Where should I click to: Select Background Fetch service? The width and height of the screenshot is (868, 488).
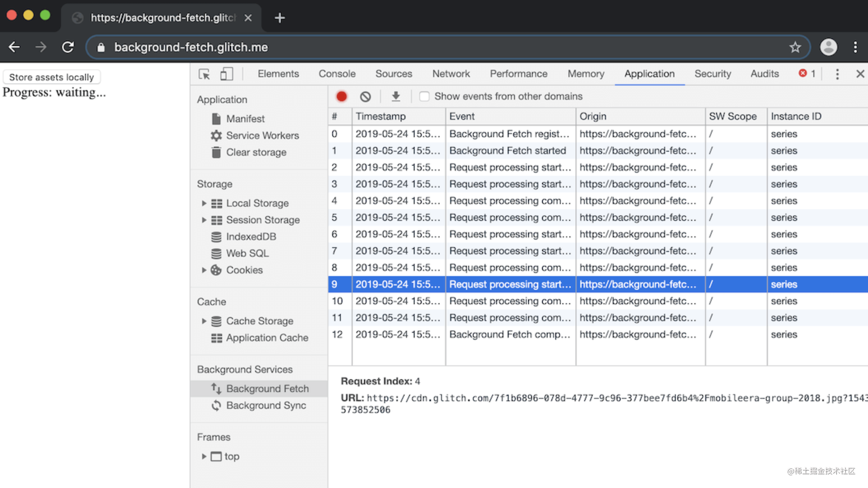click(259, 388)
